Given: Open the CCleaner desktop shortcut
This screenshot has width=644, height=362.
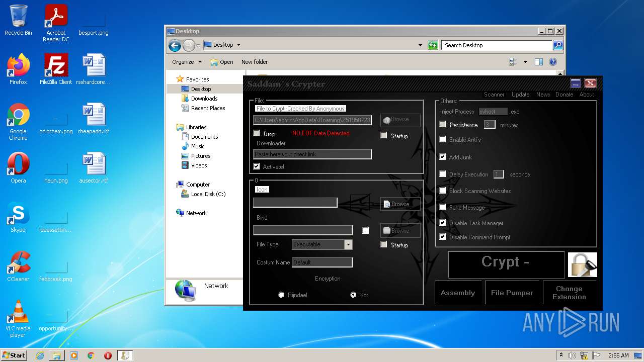Looking at the screenshot, I should coord(18,266).
